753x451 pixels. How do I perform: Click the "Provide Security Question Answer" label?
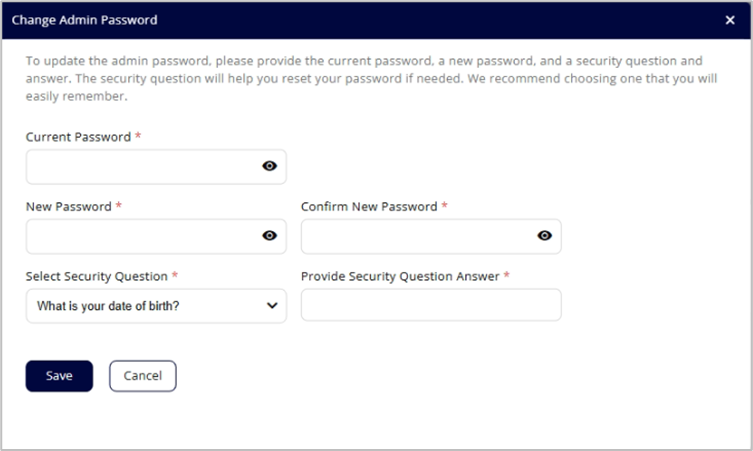400,276
